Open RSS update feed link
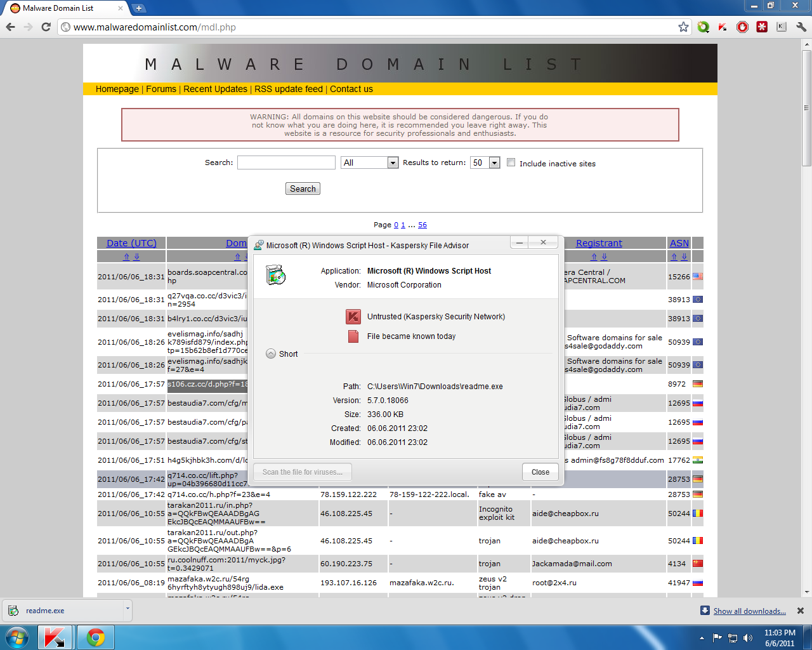Image resolution: width=812 pixels, height=650 pixels. click(289, 89)
